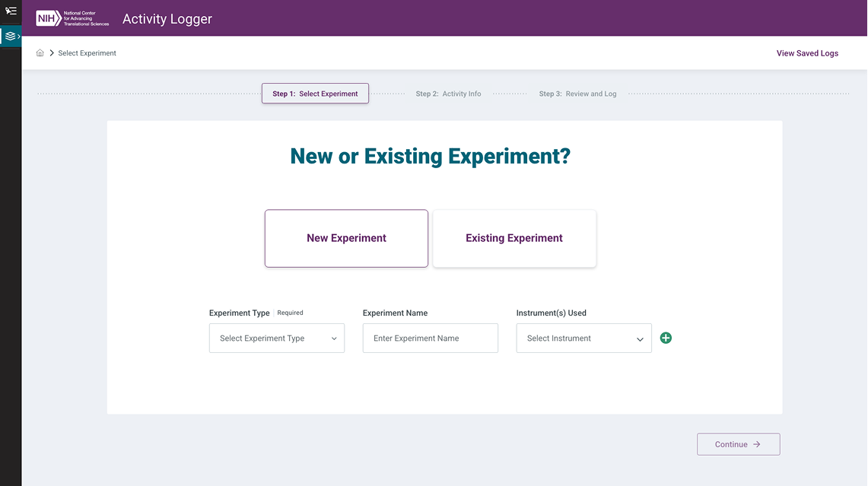
Task: Open View Saved Logs
Action: pos(807,52)
